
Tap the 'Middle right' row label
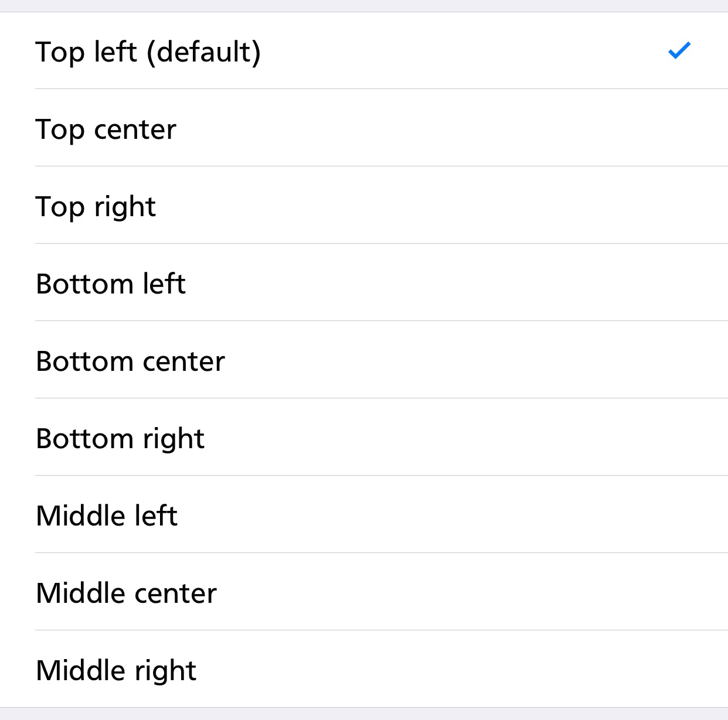(x=116, y=671)
